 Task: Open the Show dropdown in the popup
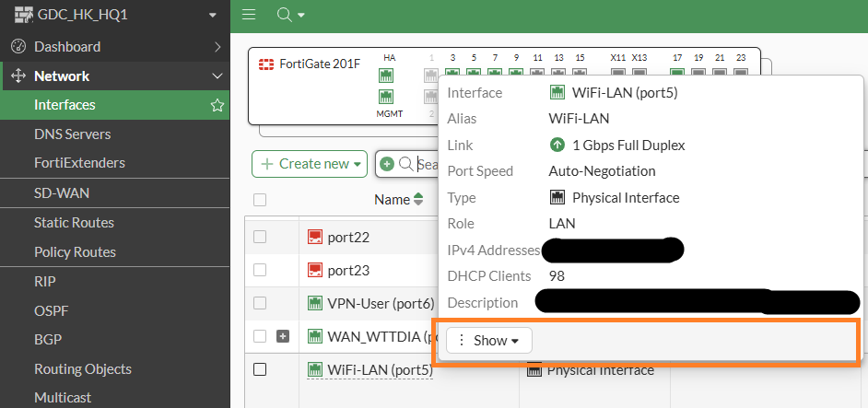pyautogui.click(x=489, y=341)
